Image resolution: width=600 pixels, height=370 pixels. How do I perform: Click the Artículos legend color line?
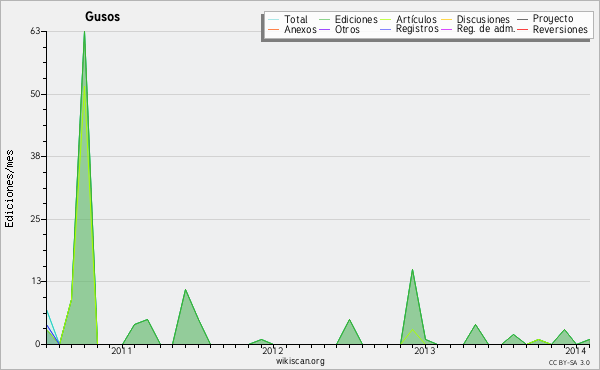[385, 20]
